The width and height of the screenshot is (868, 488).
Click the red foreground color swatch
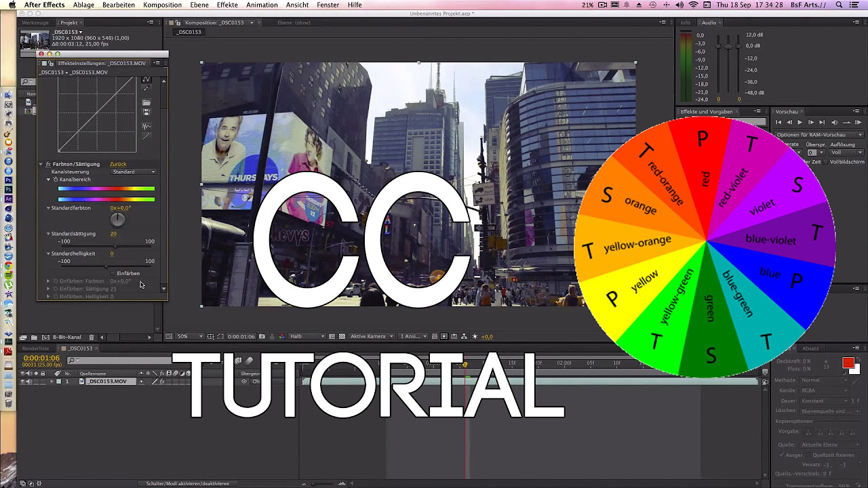click(x=848, y=363)
